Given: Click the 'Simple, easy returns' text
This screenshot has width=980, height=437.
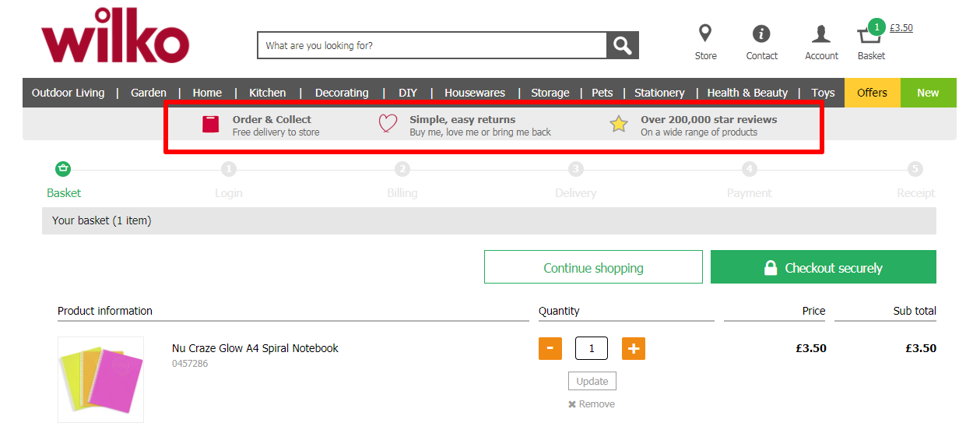Looking at the screenshot, I should [x=462, y=119].
